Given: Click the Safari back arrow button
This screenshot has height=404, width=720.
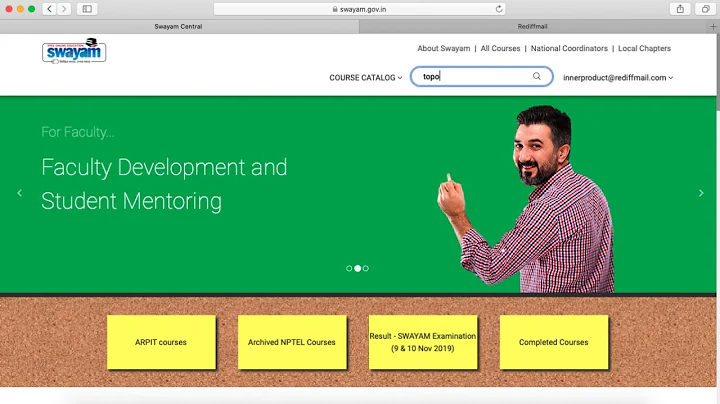Looking at the screenshot, I should 50,9.
